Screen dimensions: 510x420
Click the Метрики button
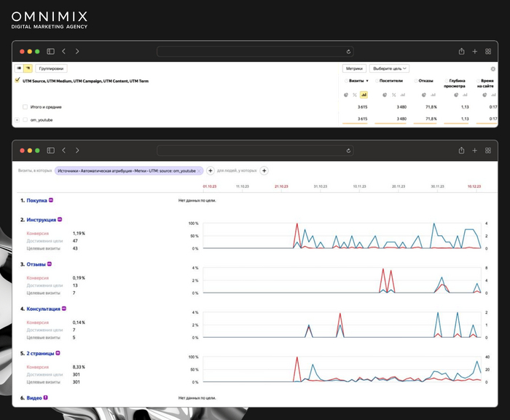(x=354, y=68)
